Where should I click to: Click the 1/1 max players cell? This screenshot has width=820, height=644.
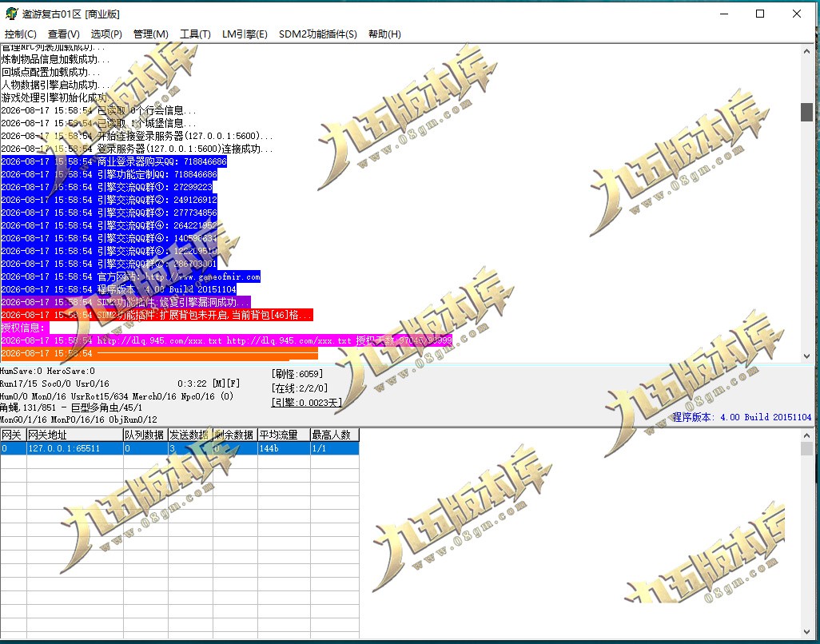coord(335,448)
